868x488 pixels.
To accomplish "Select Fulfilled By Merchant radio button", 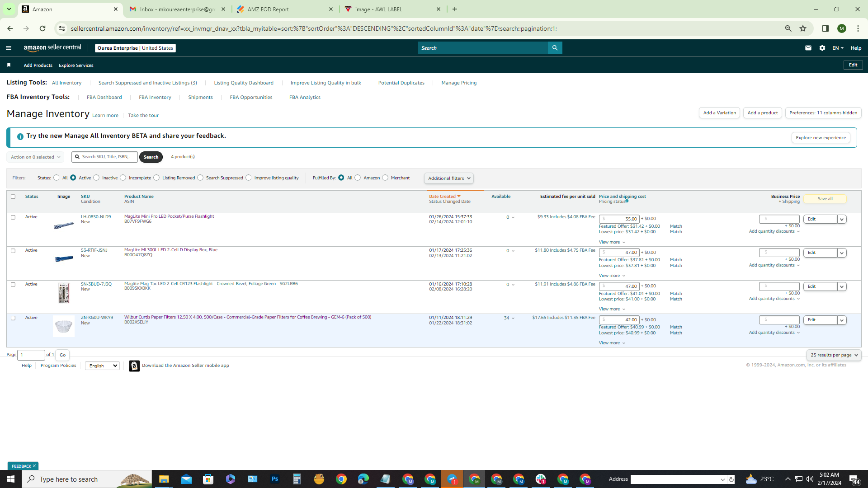I will point(385,178).
